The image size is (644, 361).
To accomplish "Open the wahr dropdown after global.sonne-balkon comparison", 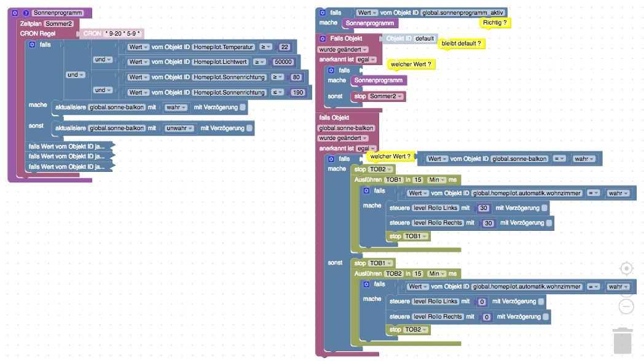I will (584, 159).
